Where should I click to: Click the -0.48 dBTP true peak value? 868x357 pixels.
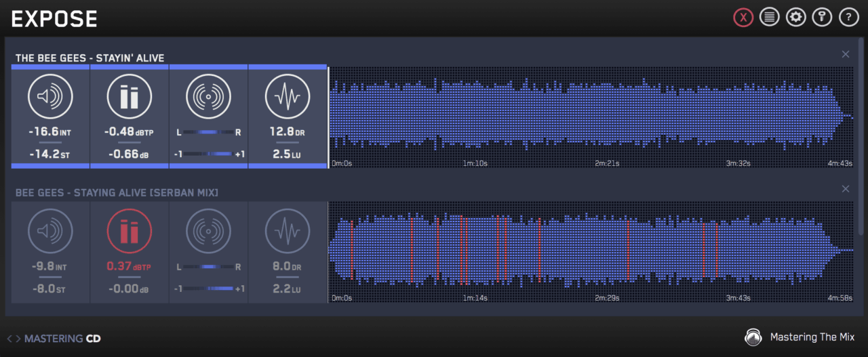click(x=130, y=133)
